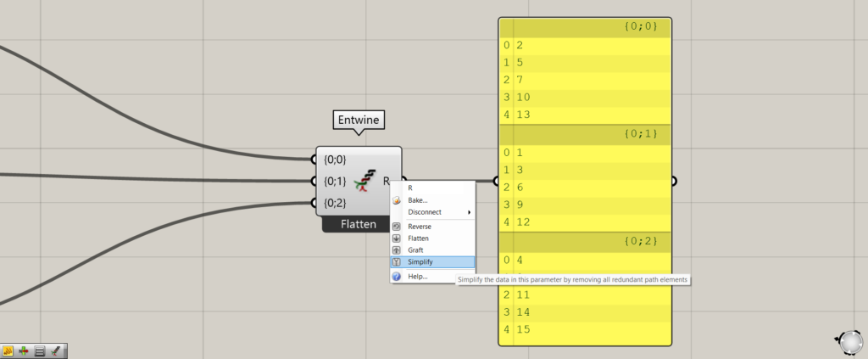Click the panel's right output grip

674,181
